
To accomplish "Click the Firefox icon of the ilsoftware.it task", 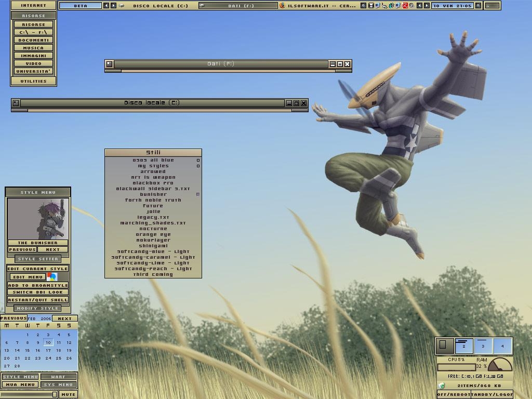I will (282, 5).
